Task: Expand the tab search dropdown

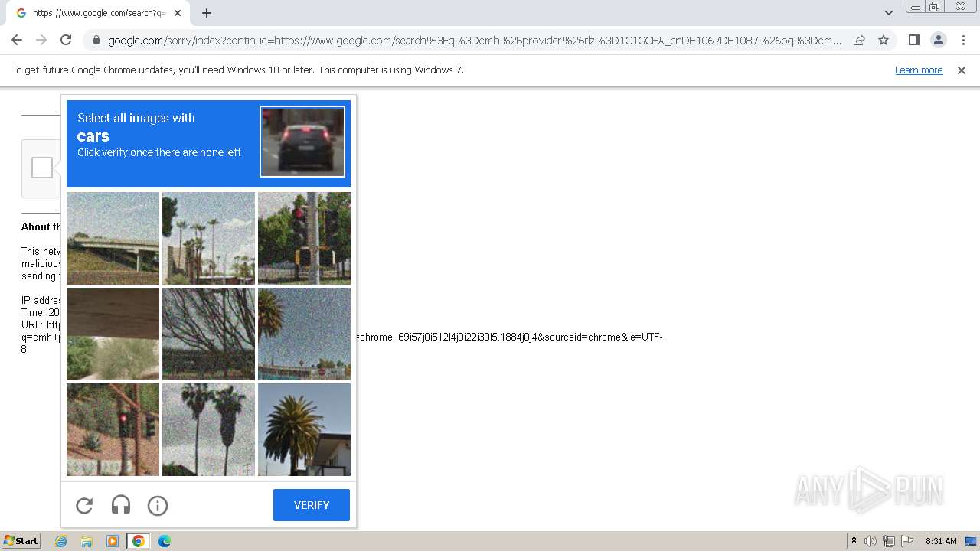Action: 888,13
